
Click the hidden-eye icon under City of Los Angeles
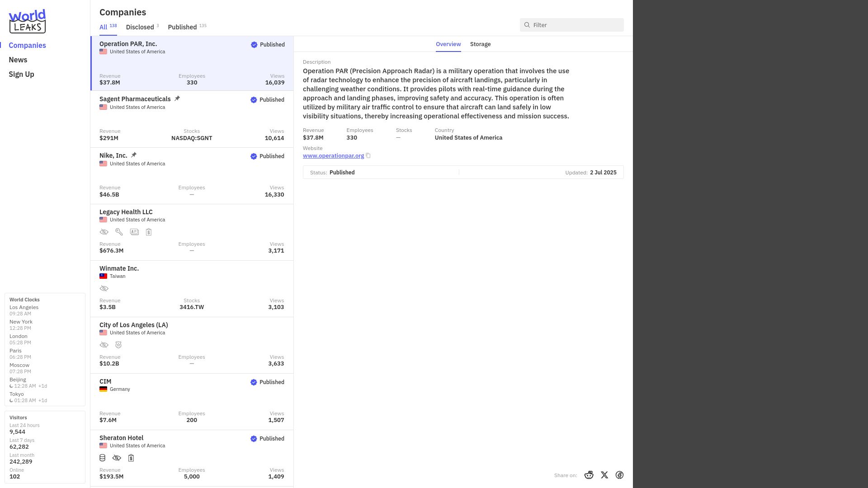click(104, 345)
